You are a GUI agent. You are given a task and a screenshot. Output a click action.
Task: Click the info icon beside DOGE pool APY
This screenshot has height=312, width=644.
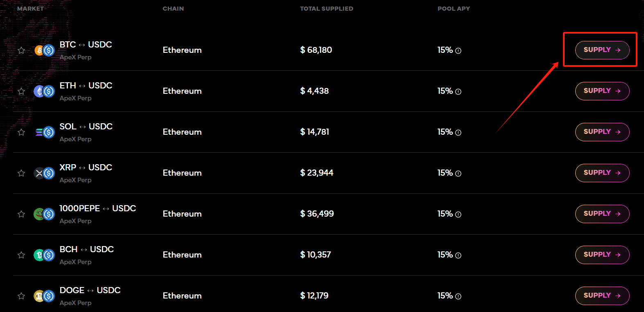[x=458, y=296]
